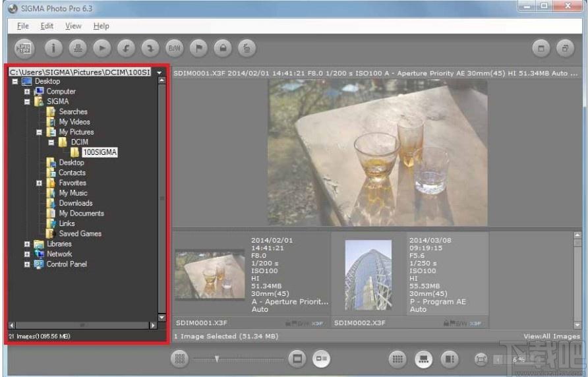
Task: Select the Searches folder
Action: [73, 112]
